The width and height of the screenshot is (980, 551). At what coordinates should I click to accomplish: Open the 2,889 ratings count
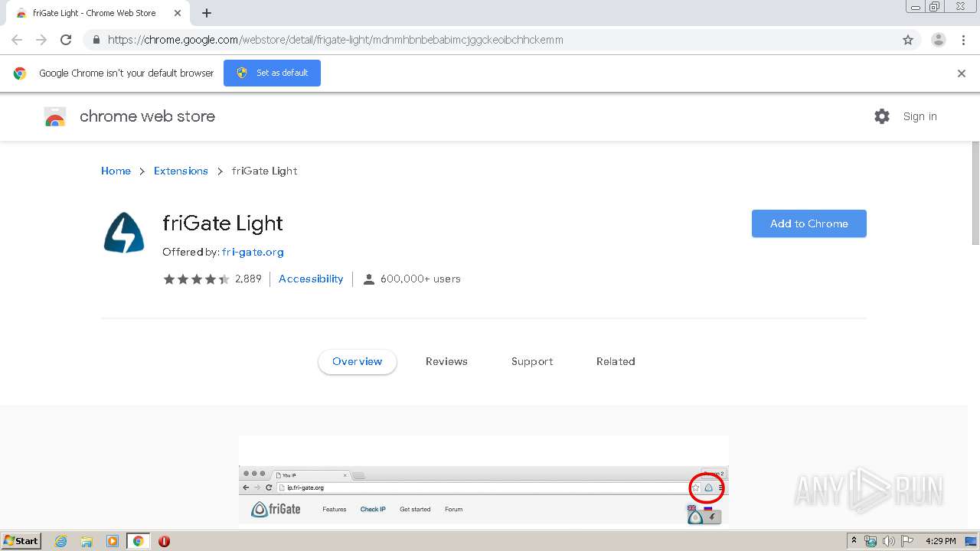(248, 279)
